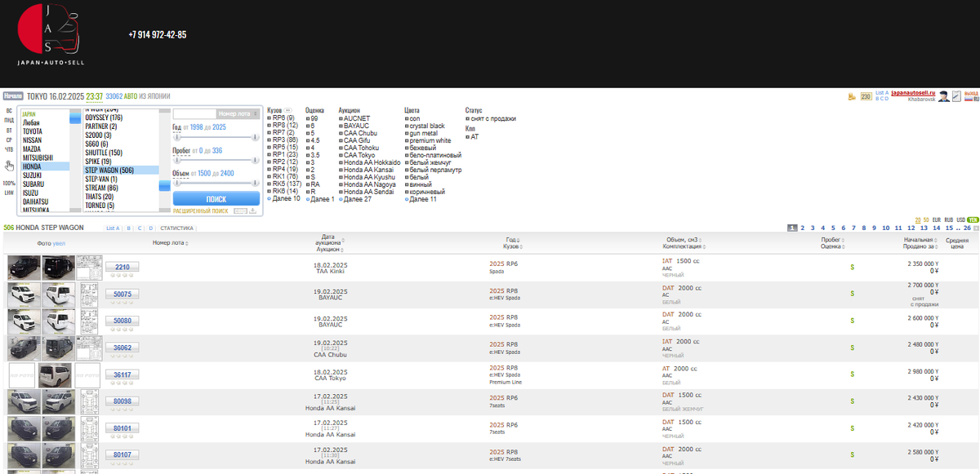Click the 'ВЫХОД' logout link
Image resolution: width=980 pixels, height=474 pixels.
971,93
